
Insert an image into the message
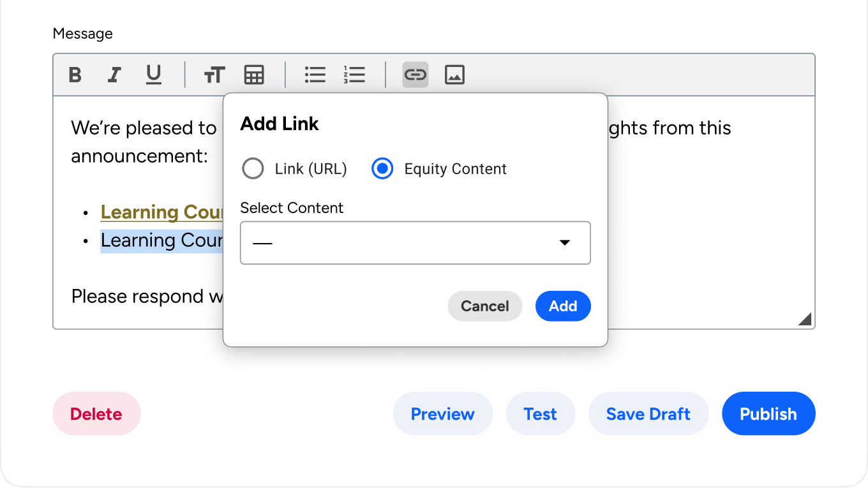click(454, 75)
